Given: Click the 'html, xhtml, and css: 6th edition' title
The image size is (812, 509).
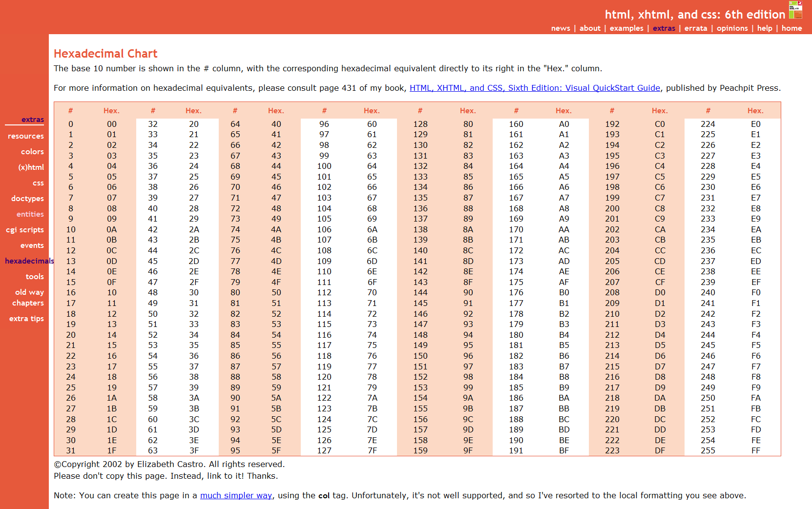Looking at the screenshot, I should click(x=695, y=15).
